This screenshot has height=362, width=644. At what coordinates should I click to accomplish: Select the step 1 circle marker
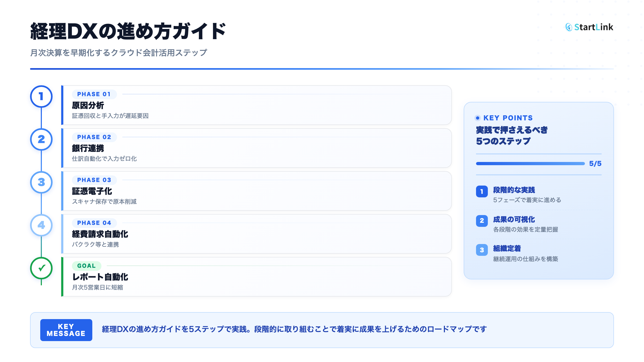point(41,97)
